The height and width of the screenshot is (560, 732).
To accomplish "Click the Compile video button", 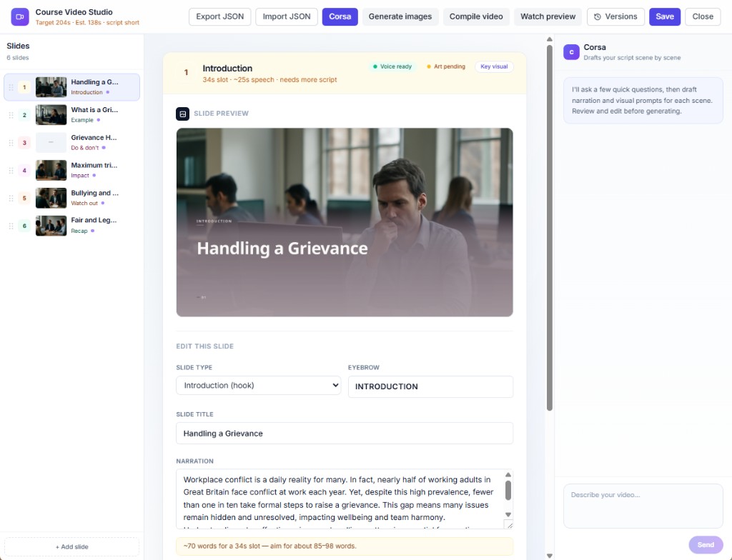I will coord(475,17).
